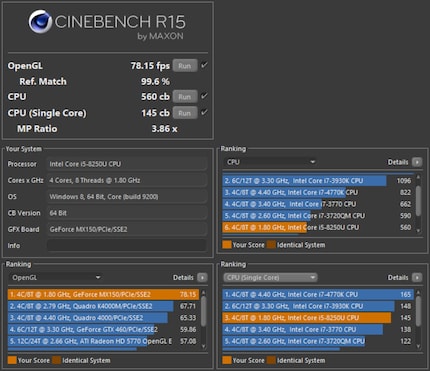The width and height of the screenshot is (430, 371).
Task: Open the CPU ranking type dropdown
Action: click(270, 162)
